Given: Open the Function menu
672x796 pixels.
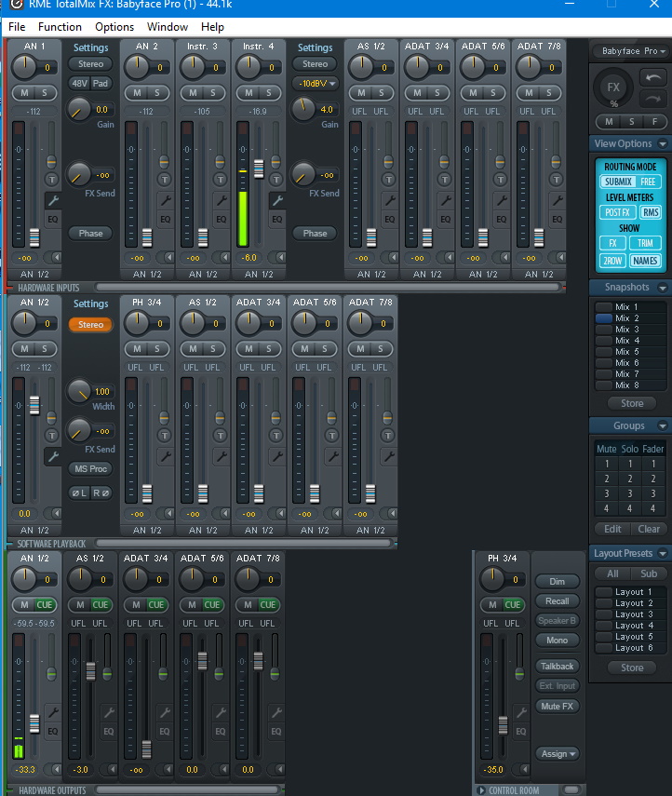Looking at the screenshot, I should 60,27.
